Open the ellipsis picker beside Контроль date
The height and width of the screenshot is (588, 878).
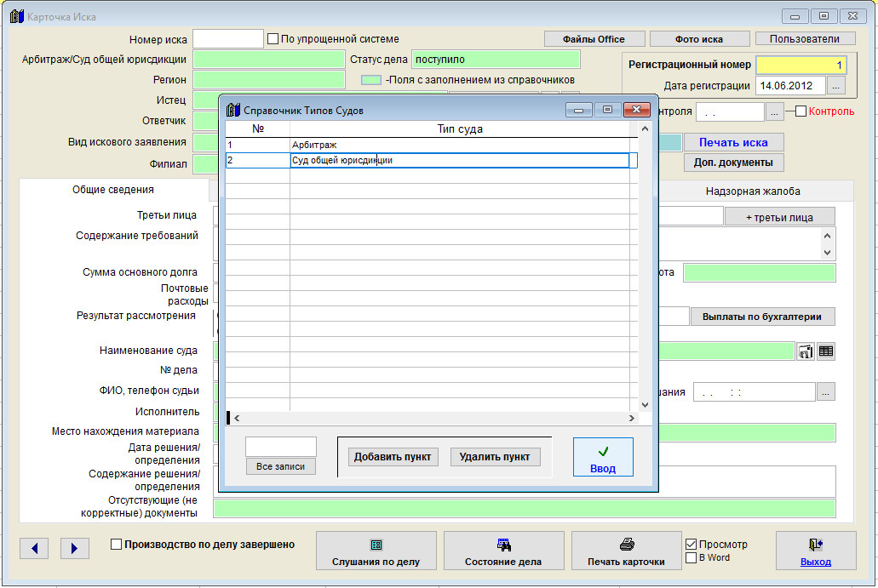point(774,111)
